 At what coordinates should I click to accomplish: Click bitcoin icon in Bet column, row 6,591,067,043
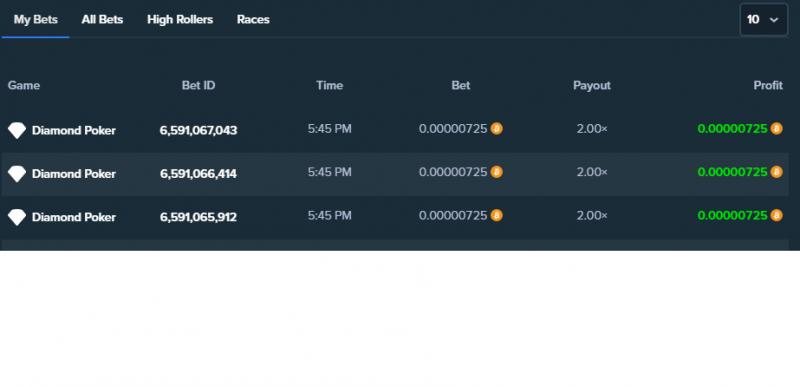[496, 128]
